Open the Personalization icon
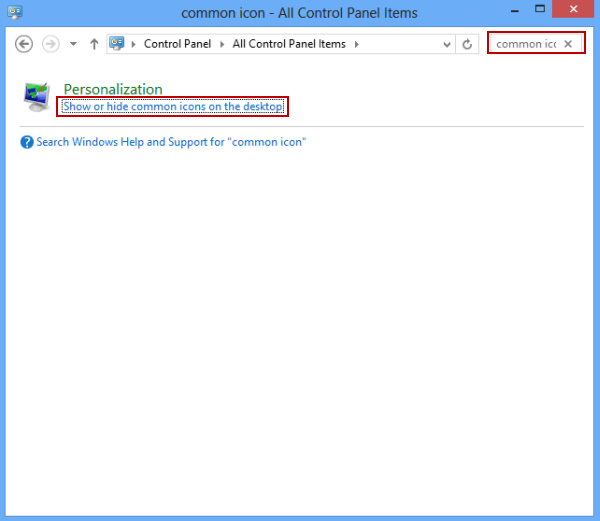The image size is (600, 521). point(37,97)
